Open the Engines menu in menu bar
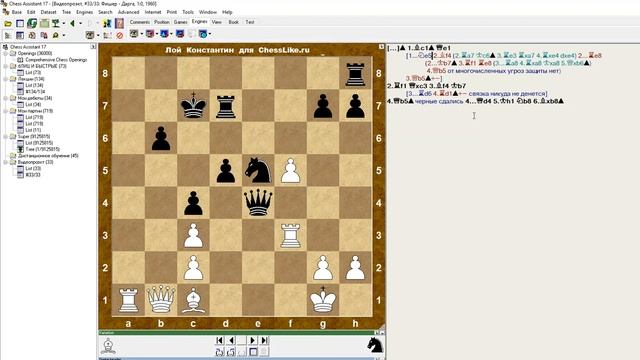The width and height of the screenshot is (640, 360). pos(84,12)
